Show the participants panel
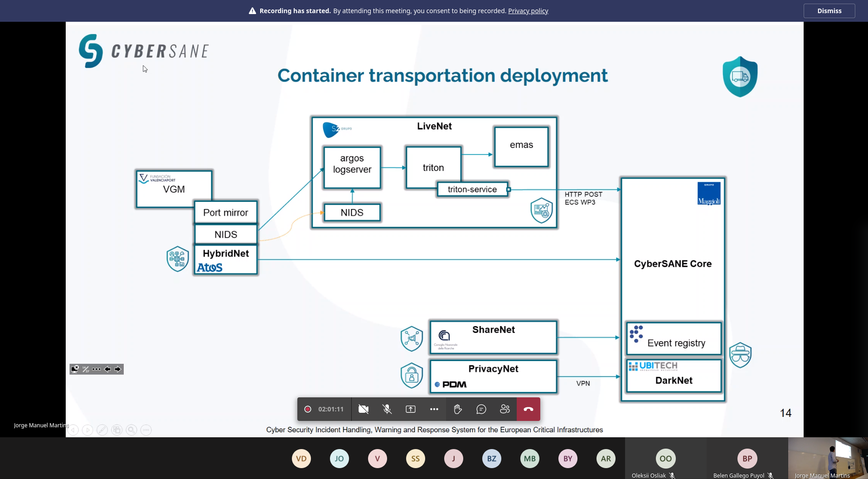The image size is (868, 479). 505,409
